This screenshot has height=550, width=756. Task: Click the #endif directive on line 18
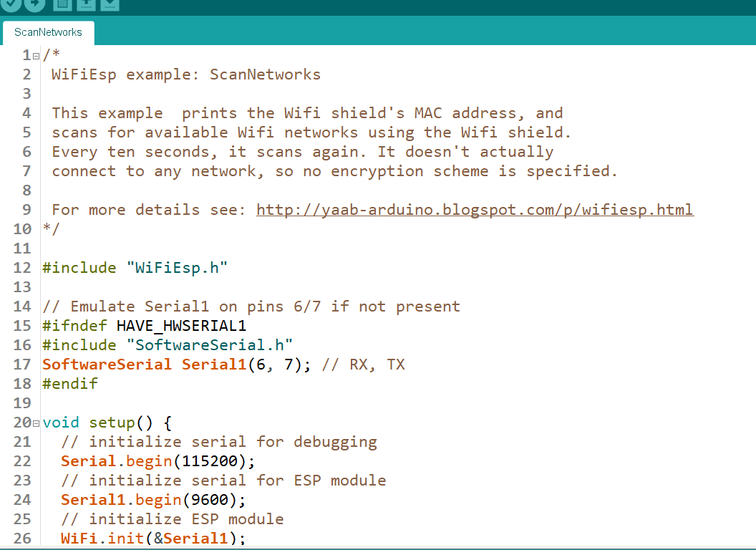(x=69, y=383)
